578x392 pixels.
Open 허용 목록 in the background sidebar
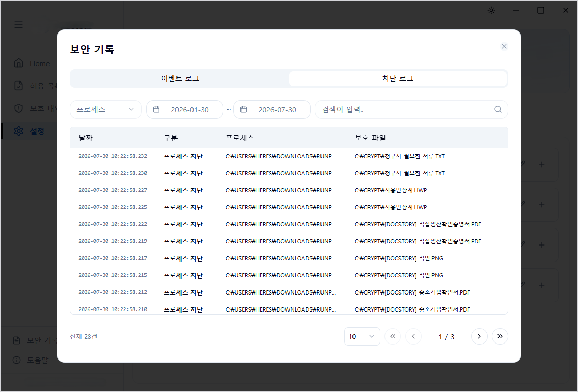[x=35, y=86]
